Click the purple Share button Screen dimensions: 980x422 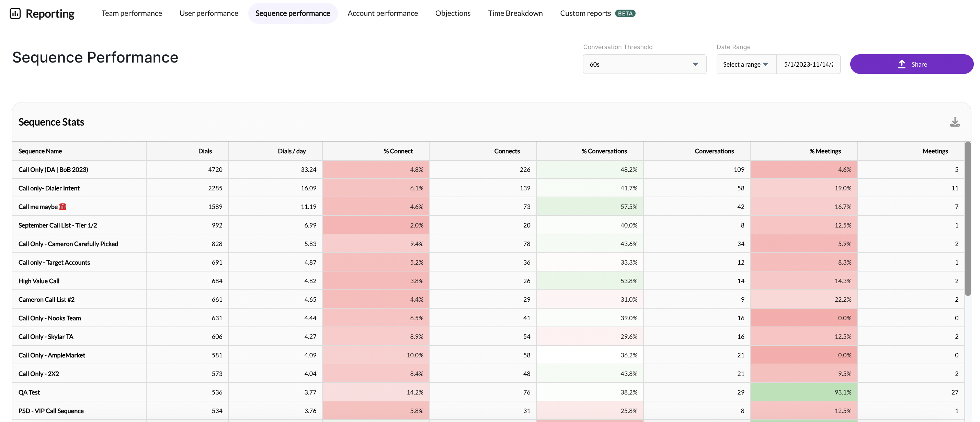pos(912,64)
